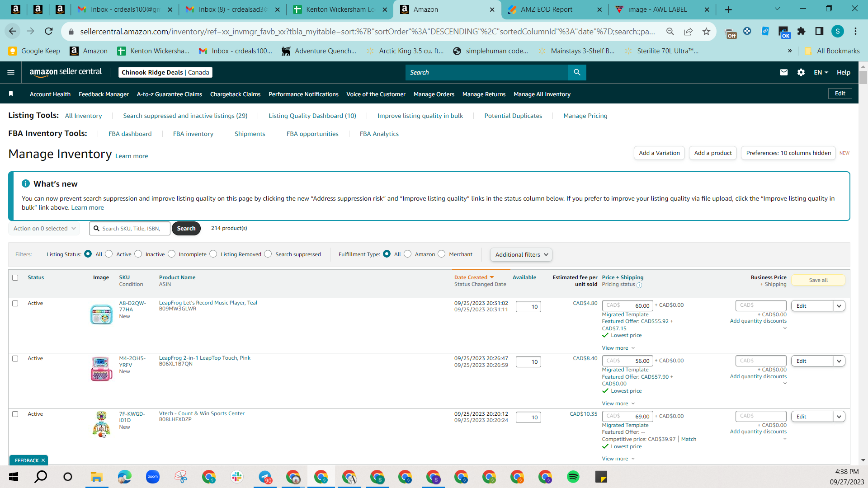Open File Explorer from the taskbar
This screenshot has width=868, height=488.
pyautogui.click(x=96, y=477)
